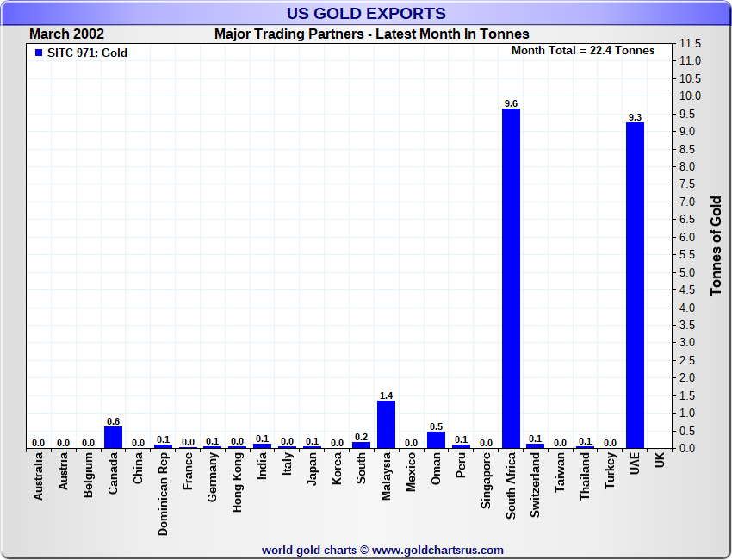Click the 'SITC 971: Gold' legend label
Viewport: 732px width, 560px height.
[x=86, y=53]
